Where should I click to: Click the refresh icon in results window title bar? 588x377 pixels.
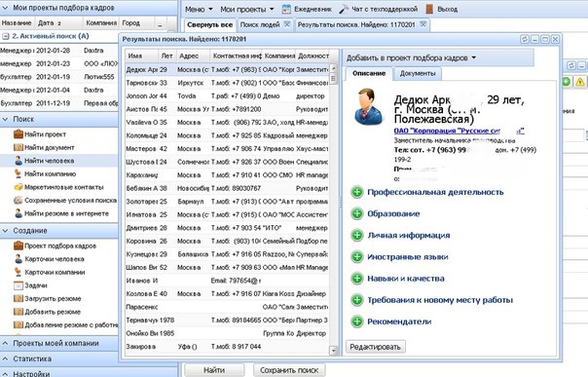(x=525, y=39)
